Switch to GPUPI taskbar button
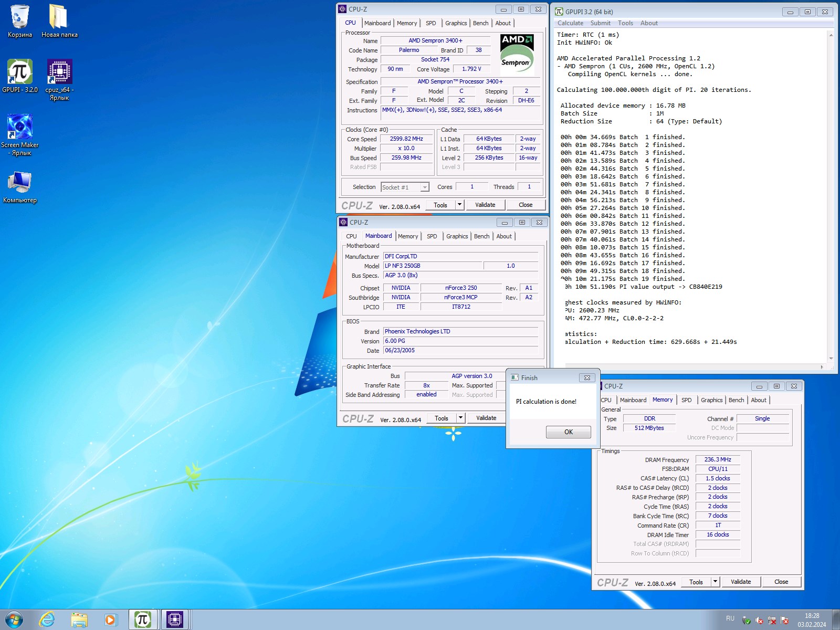 (143, 620)
